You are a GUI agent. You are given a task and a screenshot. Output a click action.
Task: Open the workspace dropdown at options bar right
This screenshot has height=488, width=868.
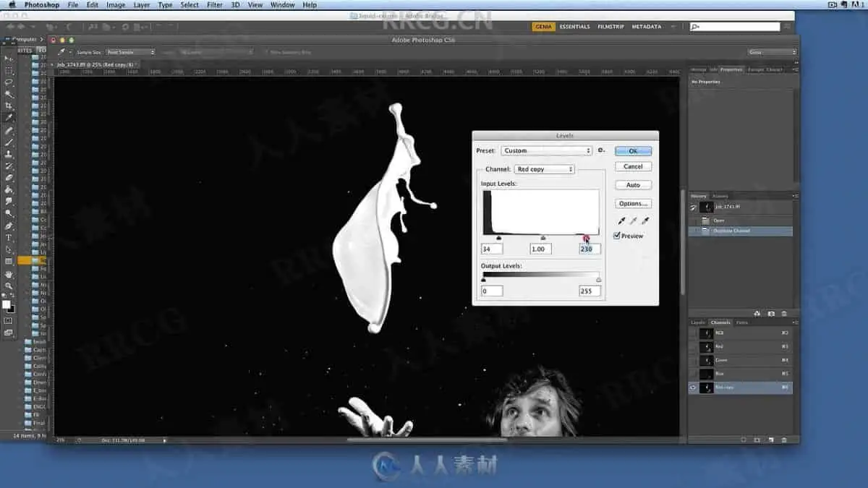[773, 52]
